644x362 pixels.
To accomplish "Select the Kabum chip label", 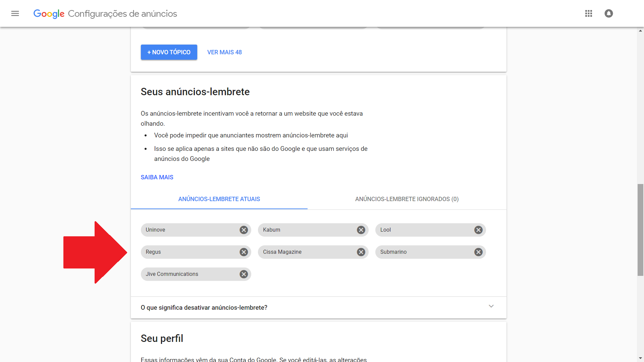I will 272,230.
